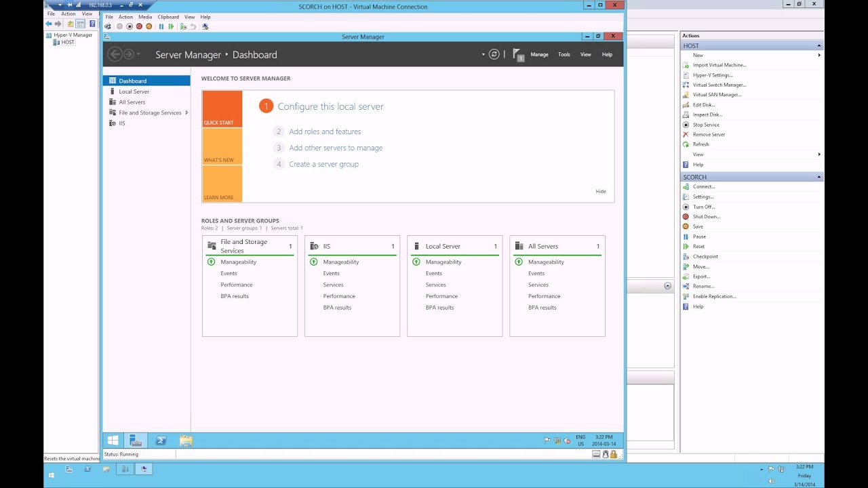Select the HOST node in Hyper-V tree
Screen dimensions: 868x488
[x=68, y=42]
